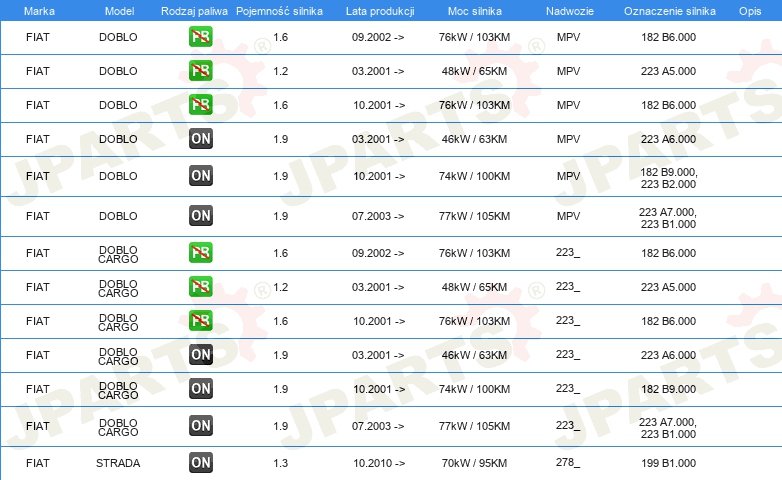Click 182 B9.000 code in Doblo Cargo row
Image resolution: width=782 pixels, height=480 pixels.
[668, 389]
